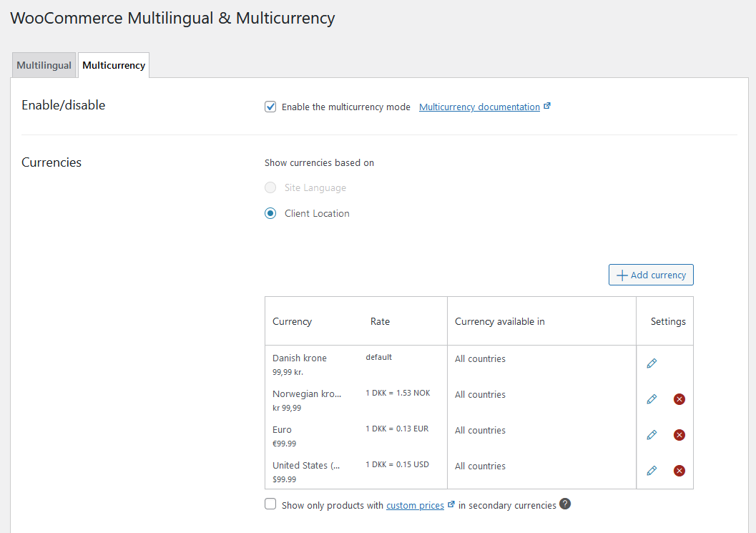Click external link icon beside Multicurrency documentation
The width and height of the screenshot is (756, 533).
546,106
